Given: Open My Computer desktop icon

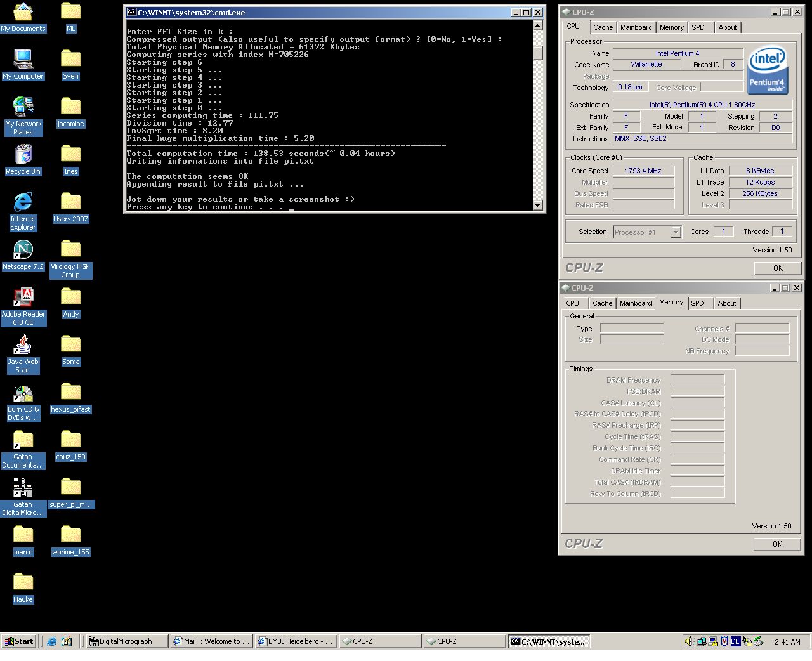Looking at the screenshot, I should click(23, 64).
